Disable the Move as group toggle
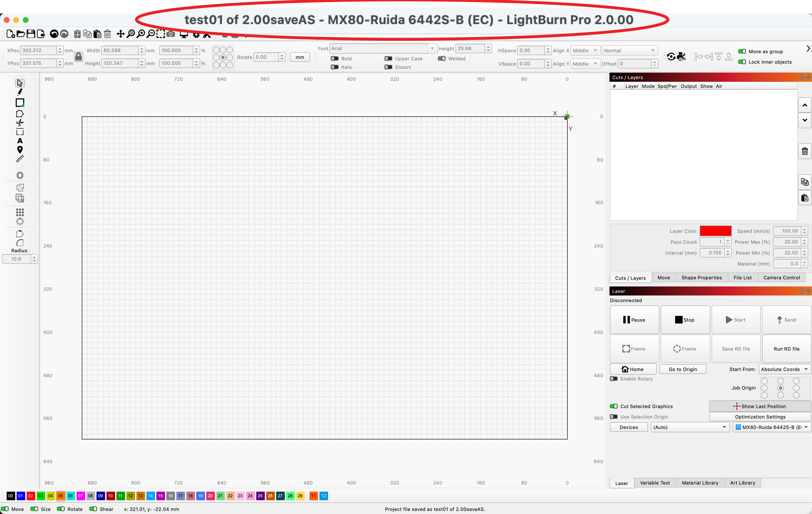The height and width of the screenshot is (514, 812). tap(742, 52)
